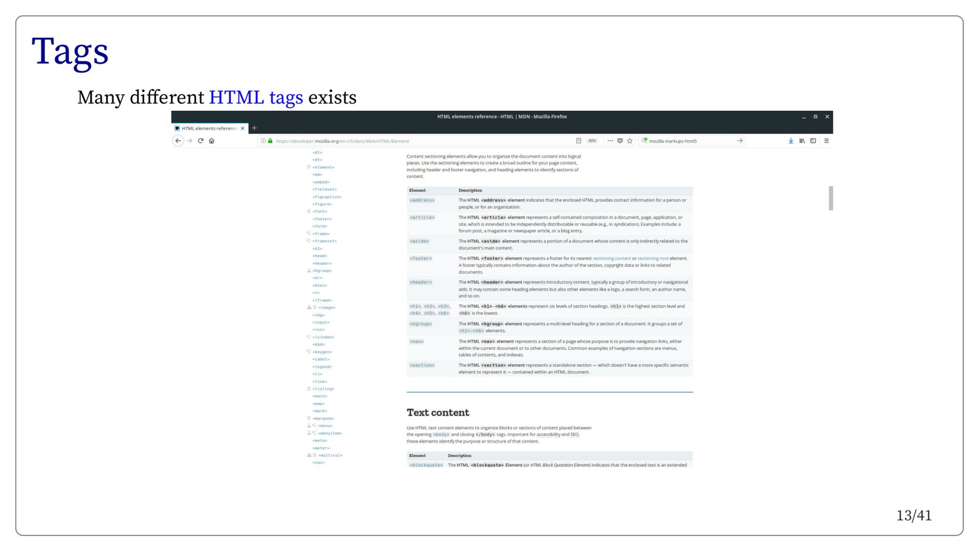
Task: Open a new tab with plus button
Action: [x=254, y=129]
